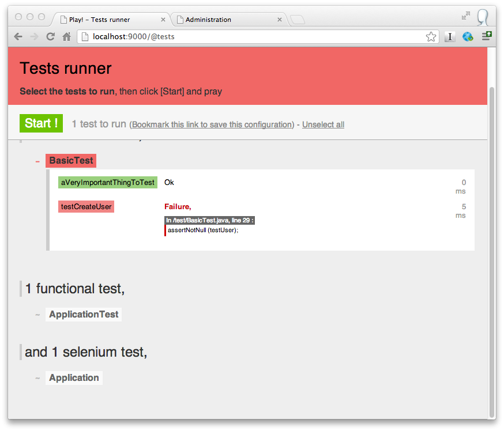Reload the page with refresh icon
This screenshot has width=504, height=431.
point(50,36)
